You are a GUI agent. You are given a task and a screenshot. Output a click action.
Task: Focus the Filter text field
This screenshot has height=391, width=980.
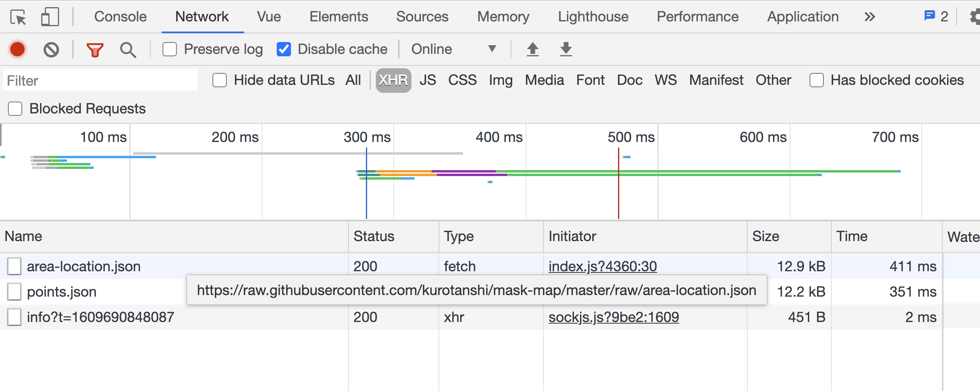pyautogui.click(x=100, y=80)
